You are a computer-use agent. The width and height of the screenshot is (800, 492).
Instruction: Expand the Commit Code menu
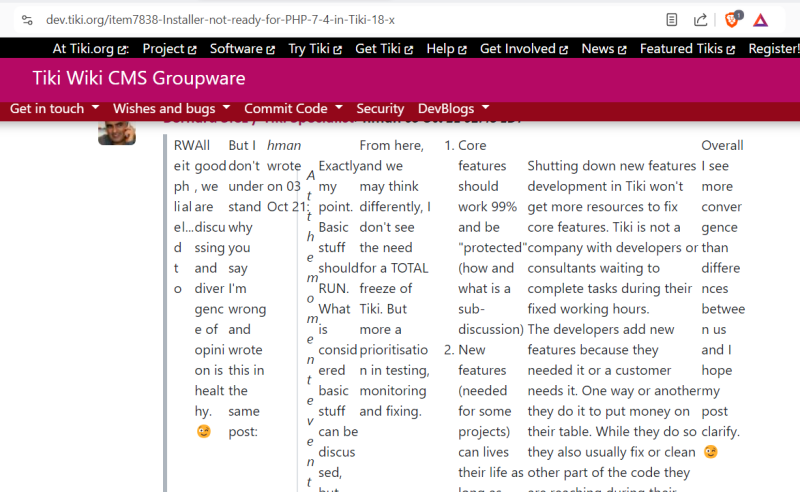click(293, 109)
